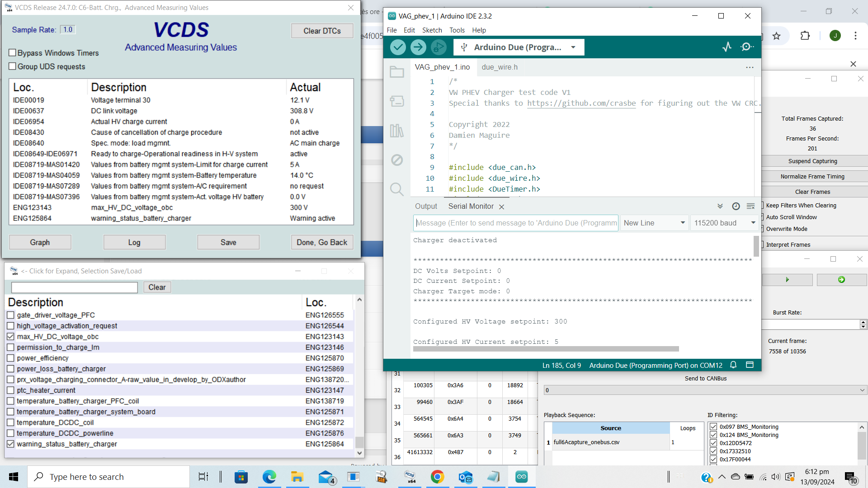The height and width of the screenshot is (488, 868).
Task: Click the serial message input field
Action: 515,223
